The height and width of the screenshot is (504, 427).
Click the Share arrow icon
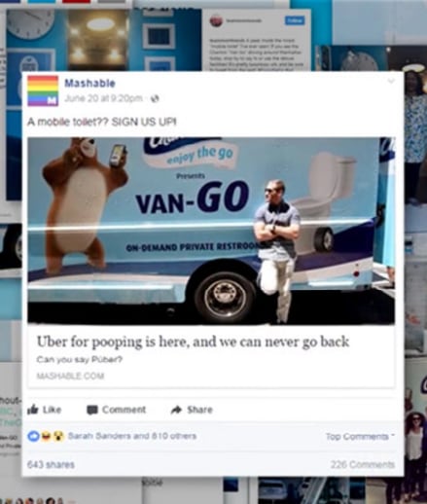176,410
